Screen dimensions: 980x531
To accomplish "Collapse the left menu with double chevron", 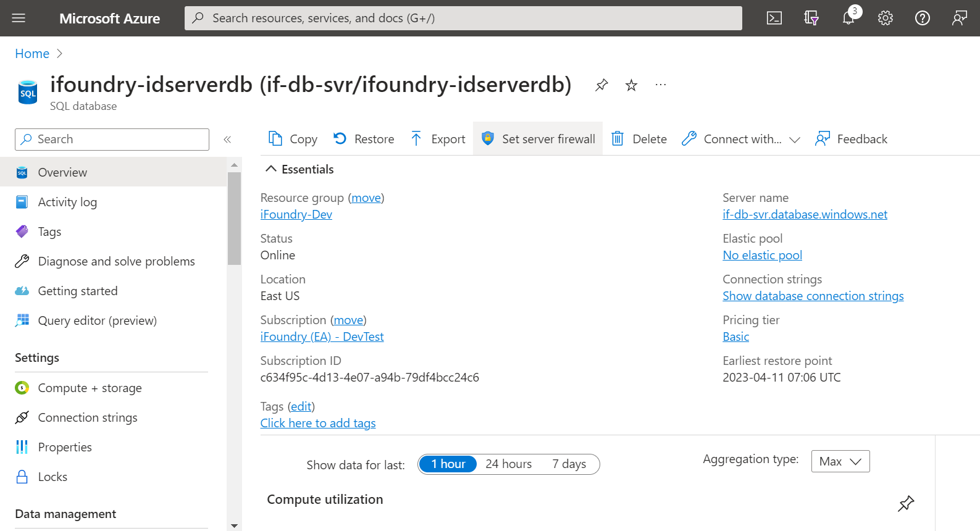I will coord(227,140).
